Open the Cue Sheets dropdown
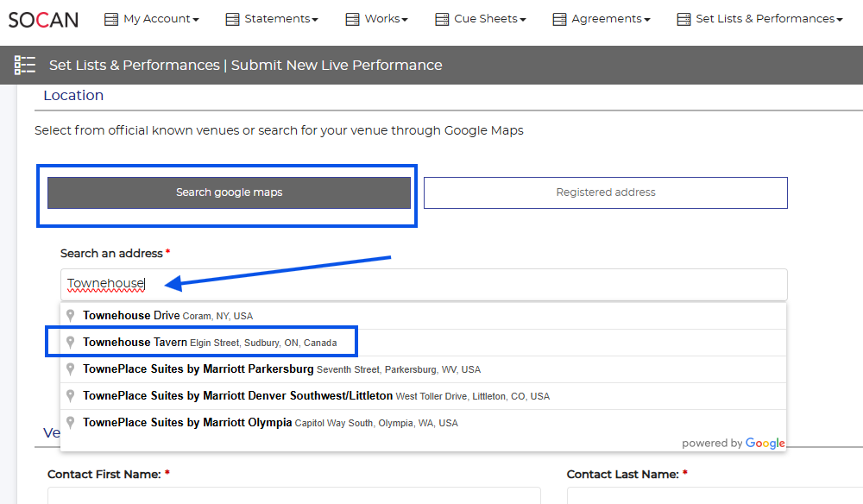The image size is (863, 504). [489, 19]
